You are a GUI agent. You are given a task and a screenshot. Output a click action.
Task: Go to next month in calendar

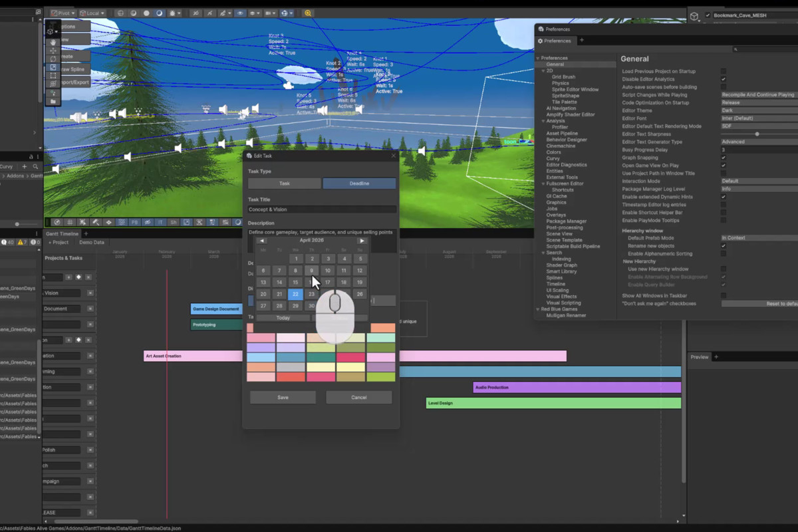pyautogui.click(x=362, y=241)
